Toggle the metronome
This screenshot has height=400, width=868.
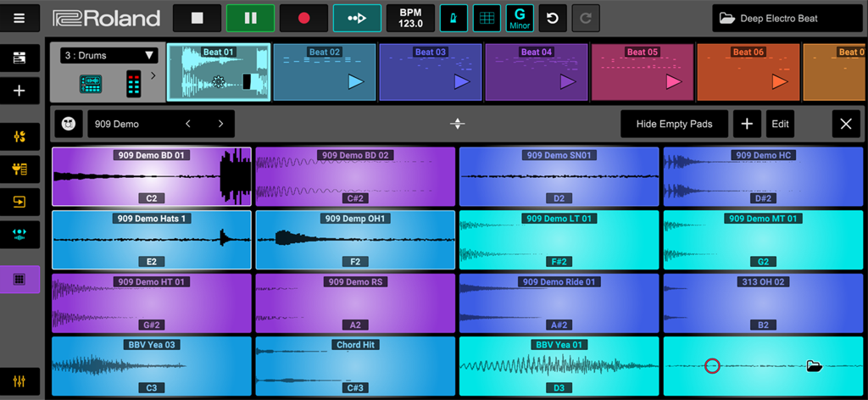(x=454, y=19)
